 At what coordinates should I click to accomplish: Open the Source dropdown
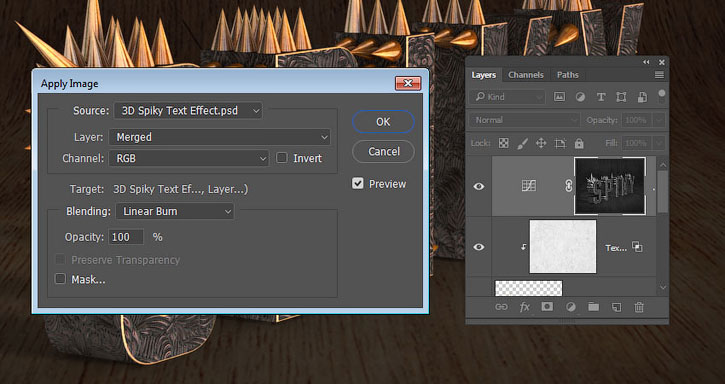(188, 111)
